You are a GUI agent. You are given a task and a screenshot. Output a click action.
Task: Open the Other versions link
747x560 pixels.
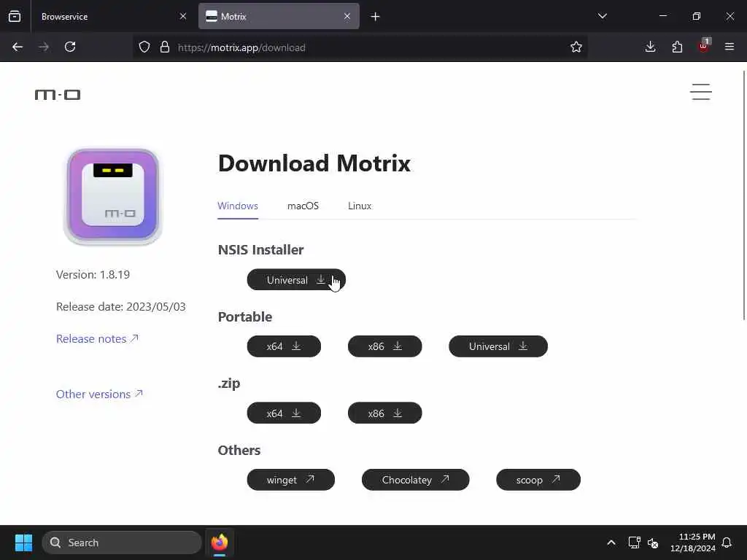pos(99,394)
